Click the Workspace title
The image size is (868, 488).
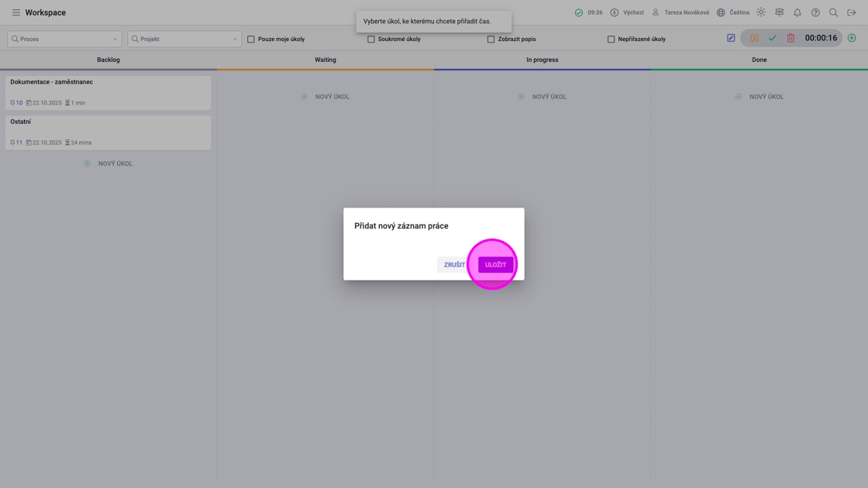[x=46, y=12]
